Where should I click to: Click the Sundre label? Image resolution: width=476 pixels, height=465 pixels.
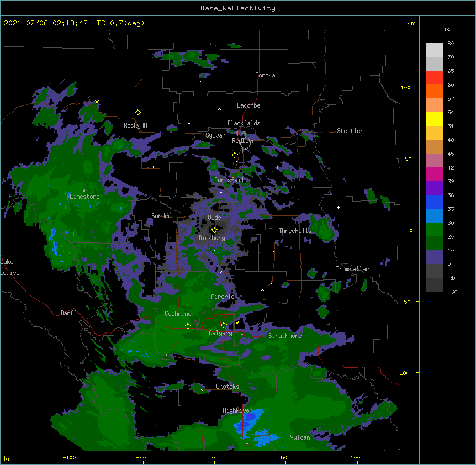(x=161, y=216)
